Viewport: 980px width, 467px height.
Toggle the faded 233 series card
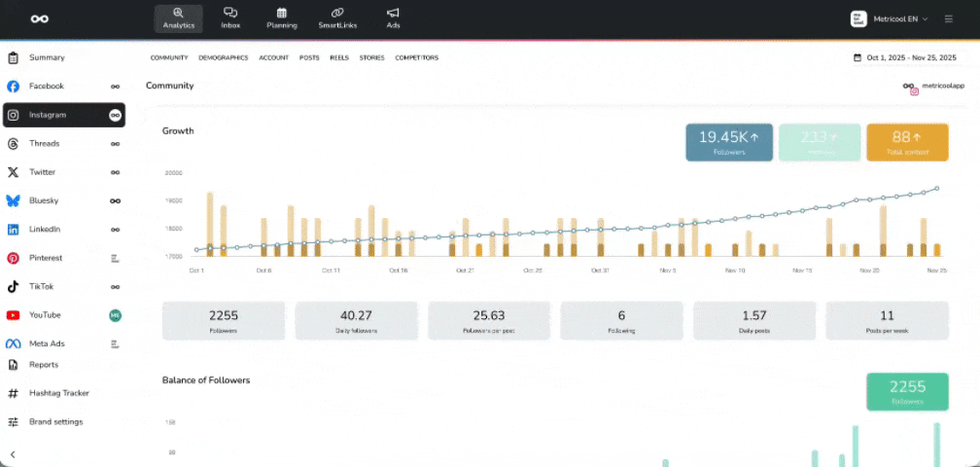tap(820, 142)
